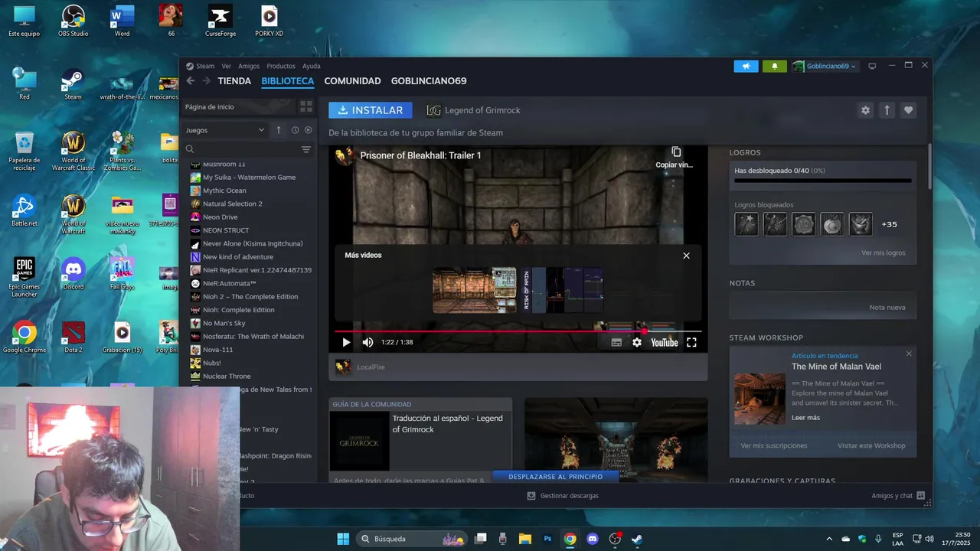Seek the trailer progress bar
Screen dimensions: 980x551
coord(518,331)
